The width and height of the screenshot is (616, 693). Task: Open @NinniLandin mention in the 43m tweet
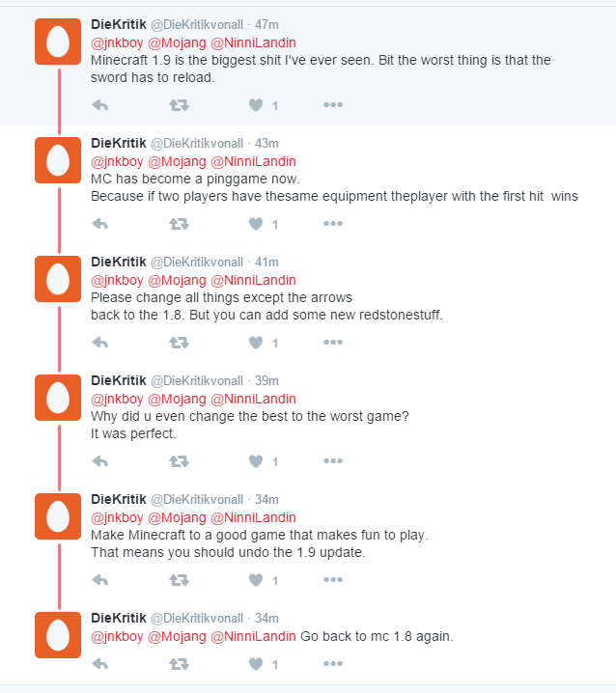[253, 162]
